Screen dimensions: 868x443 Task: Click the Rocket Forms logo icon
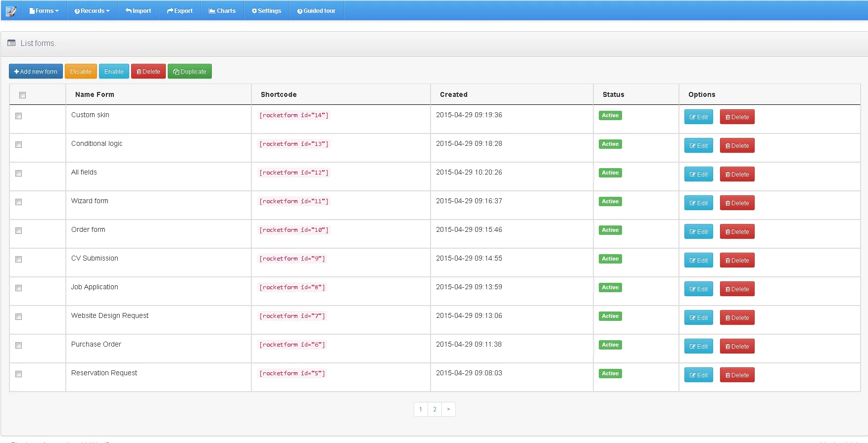[11, 10]
